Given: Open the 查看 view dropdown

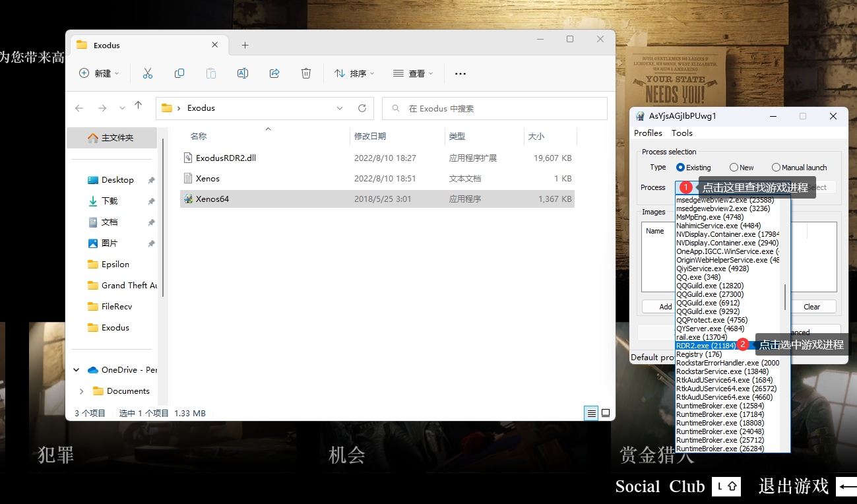Looking at the screenshot, I should [413, 73].
